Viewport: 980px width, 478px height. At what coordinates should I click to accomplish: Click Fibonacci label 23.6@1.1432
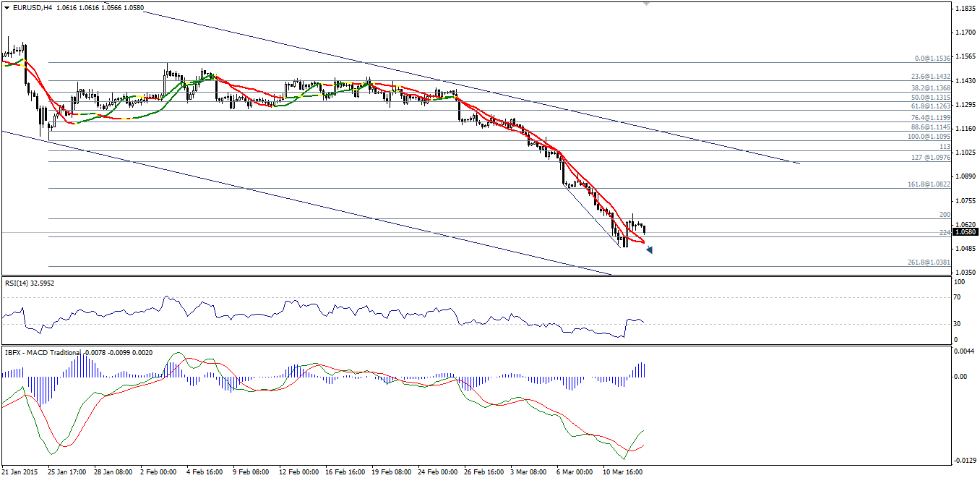930,77
